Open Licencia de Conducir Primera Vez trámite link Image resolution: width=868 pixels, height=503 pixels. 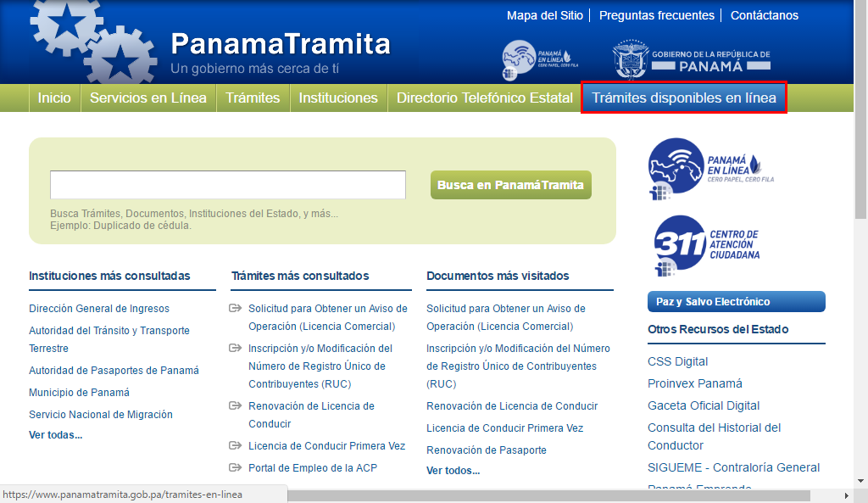(x=326, y=446)
